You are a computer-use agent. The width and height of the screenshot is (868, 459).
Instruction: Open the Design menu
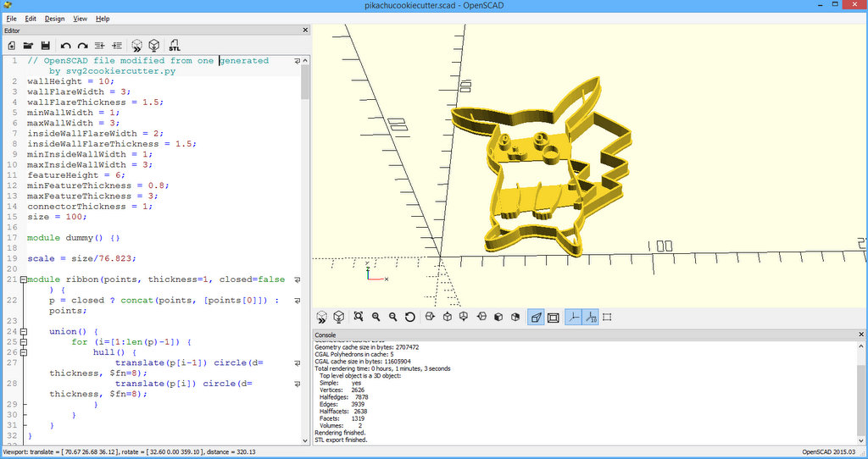tap(54, 19)
